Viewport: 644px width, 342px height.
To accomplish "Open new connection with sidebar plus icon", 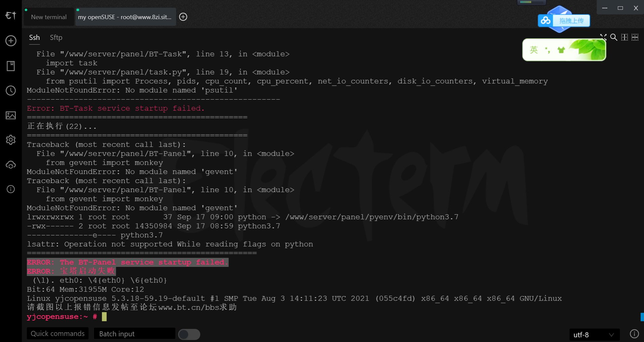I will pyautogui.click(x=11, y=41).
